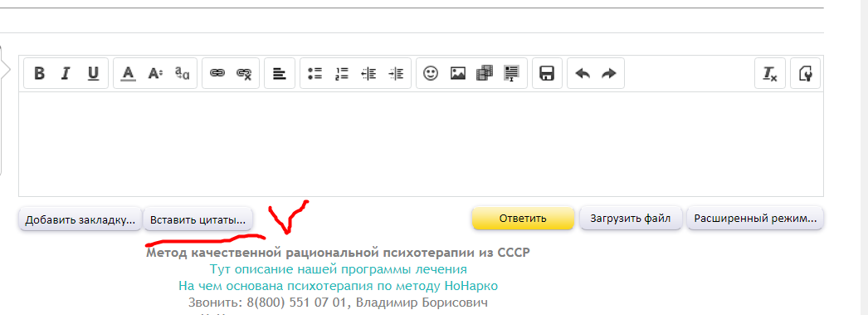
Task: Insert media using film strip icon
Action: click(485, 73)
